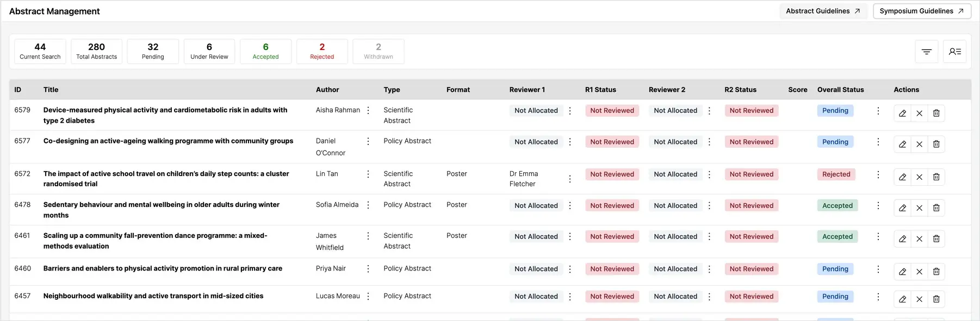This screenshot has width=980, height=321.
Task: Click X icon for abstract 6572
Action: (x=919, y=177)
